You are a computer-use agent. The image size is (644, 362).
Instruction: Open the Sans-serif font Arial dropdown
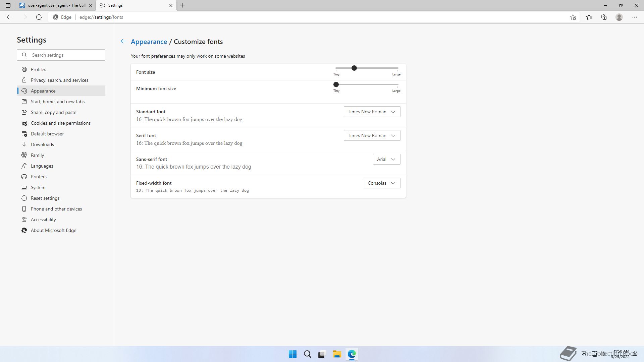point(386,159)
